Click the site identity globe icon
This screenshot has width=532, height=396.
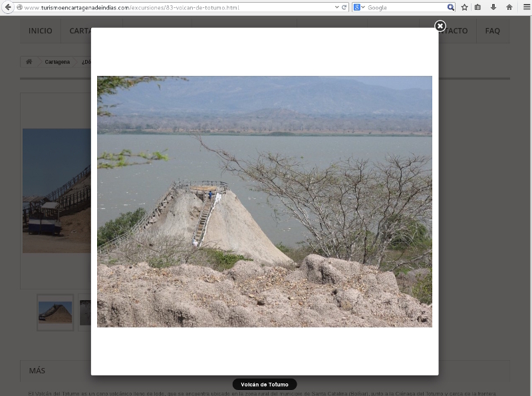(19, 7)
